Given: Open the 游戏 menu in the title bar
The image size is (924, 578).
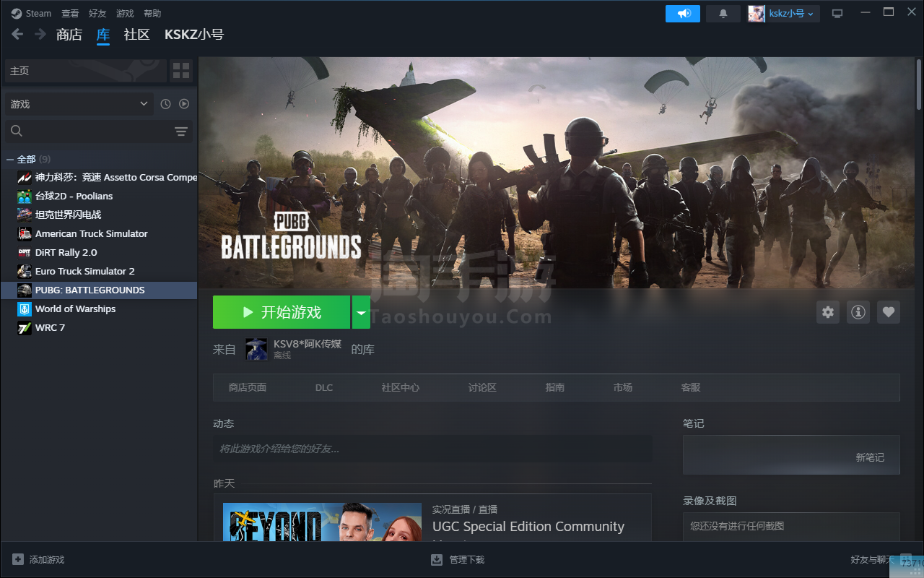Looking at the screenshot, I should click(x=125, y=13).
